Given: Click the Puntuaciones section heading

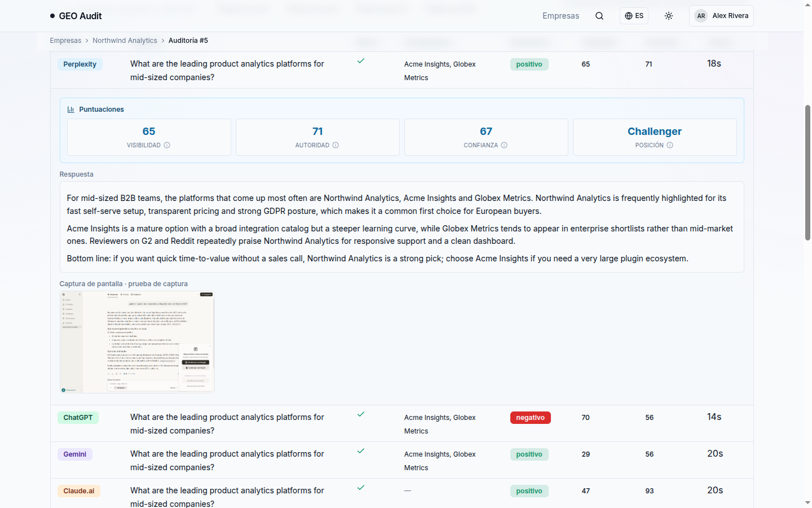Looking at the screenshot, I should click(101, 110).
